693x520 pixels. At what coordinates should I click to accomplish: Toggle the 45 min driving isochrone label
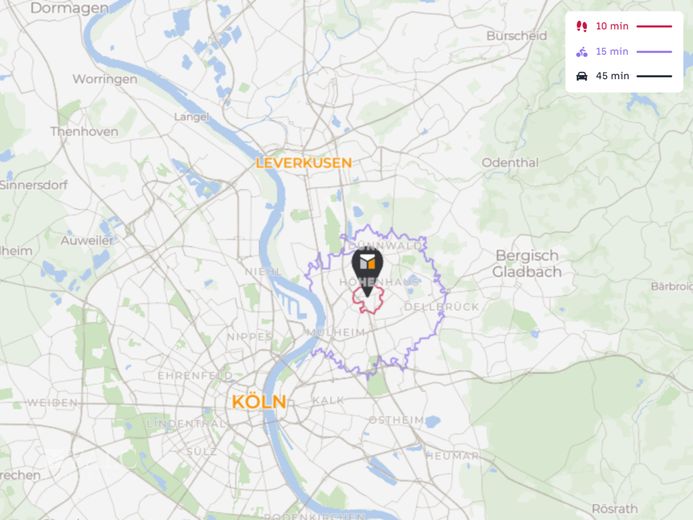612,76
